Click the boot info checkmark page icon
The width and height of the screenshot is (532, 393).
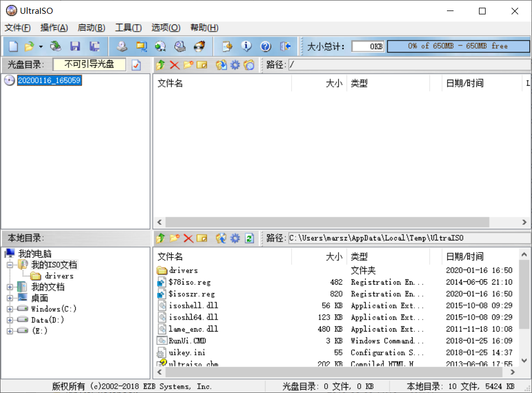tap(136, 65)
